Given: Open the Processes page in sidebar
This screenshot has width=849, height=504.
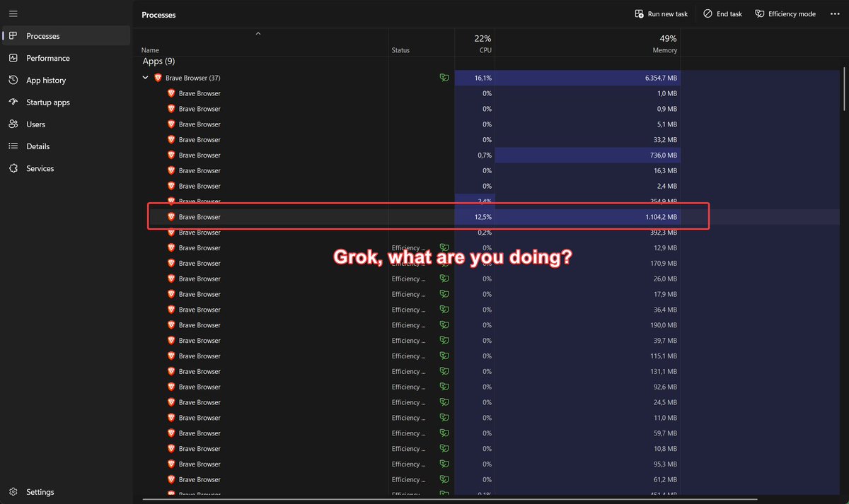Looking at the screenshot, I should [66, 36].
